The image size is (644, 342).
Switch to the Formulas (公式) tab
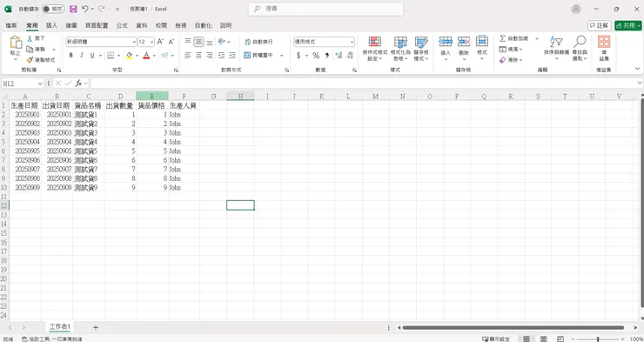pyautogui.click(x=122, y=25)
